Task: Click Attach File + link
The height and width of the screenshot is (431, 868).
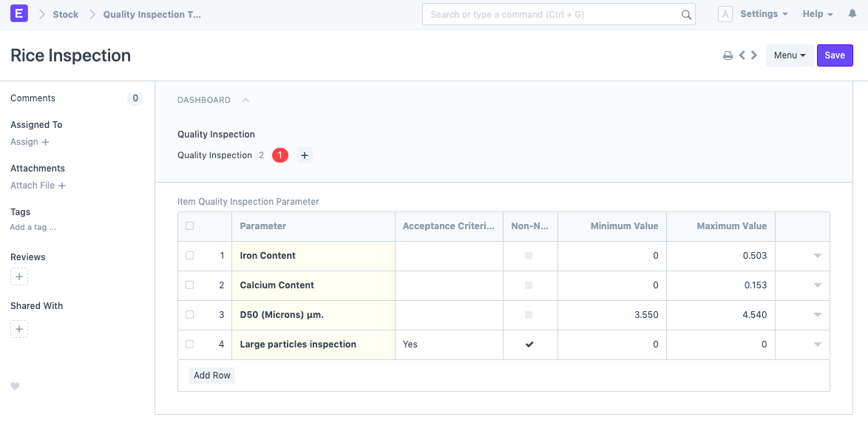Action: tap(38, 186)
